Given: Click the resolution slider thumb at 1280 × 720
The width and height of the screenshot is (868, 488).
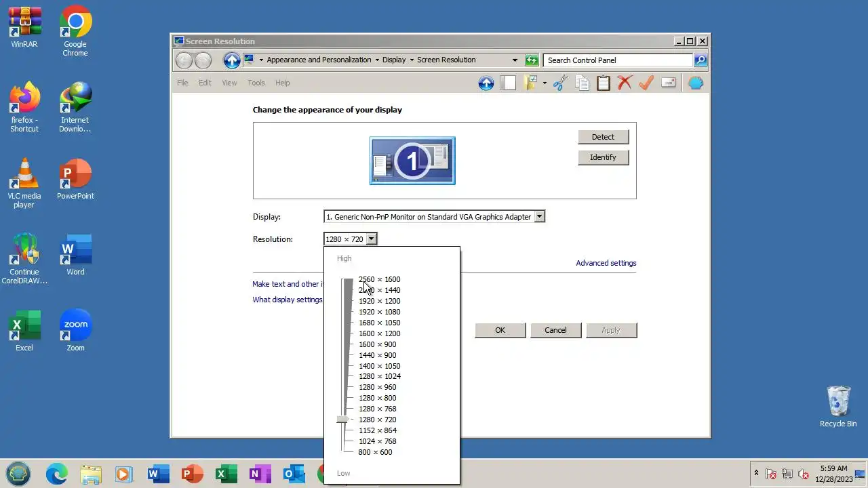Looking at the screenshot, I should click(x=343, y=420).
